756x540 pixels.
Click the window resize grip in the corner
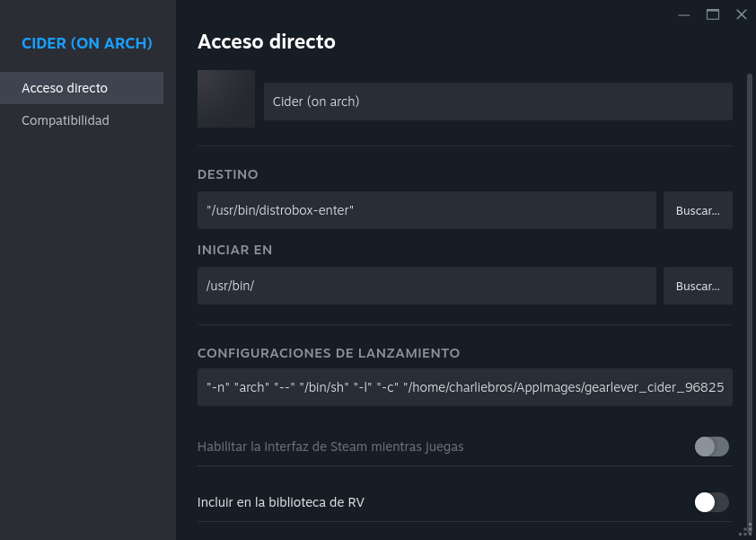click(x=747, y=530)
